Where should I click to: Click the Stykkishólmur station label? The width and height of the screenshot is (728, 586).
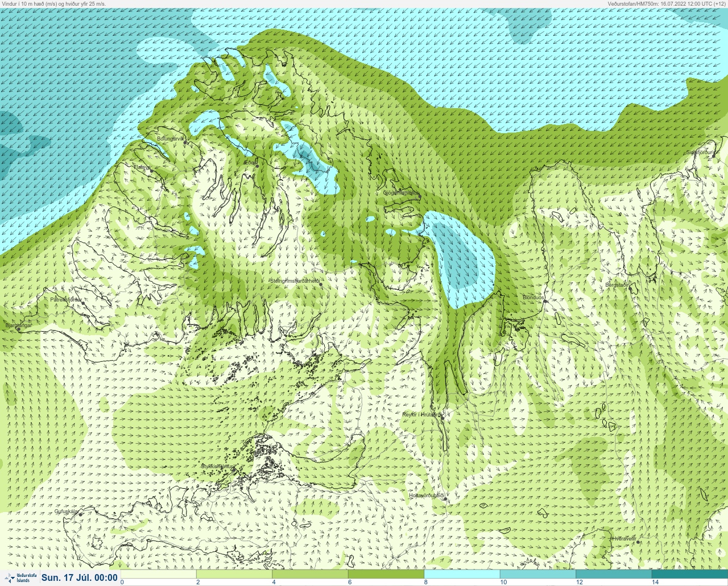218,467
